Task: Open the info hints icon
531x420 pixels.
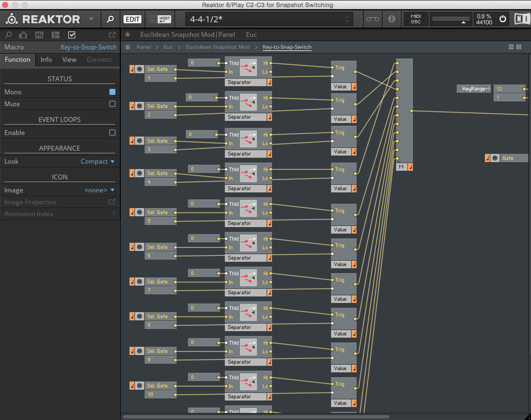Action: (x=391, y=19)
